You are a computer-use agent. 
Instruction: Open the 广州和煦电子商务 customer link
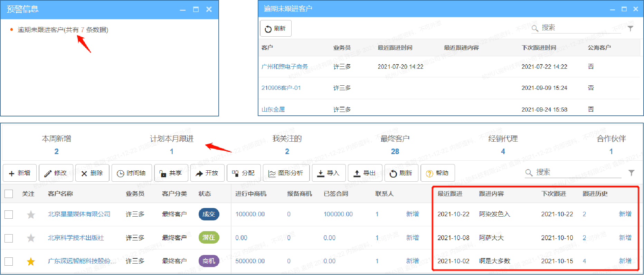(284, 67)
